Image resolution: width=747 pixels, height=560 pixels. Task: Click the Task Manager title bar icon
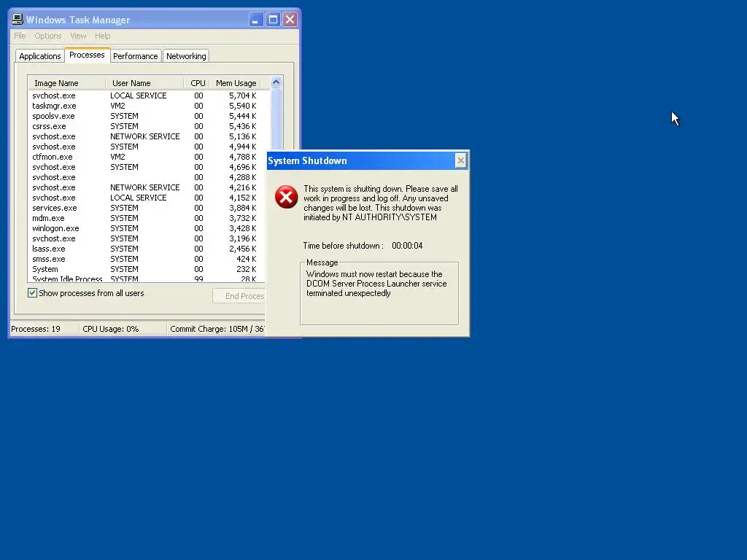pyautogui.click(x=18, y=19)
